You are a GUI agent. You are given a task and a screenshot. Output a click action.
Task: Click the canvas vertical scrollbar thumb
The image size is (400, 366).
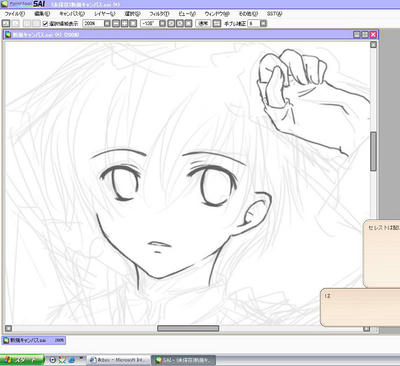(373, 152)
